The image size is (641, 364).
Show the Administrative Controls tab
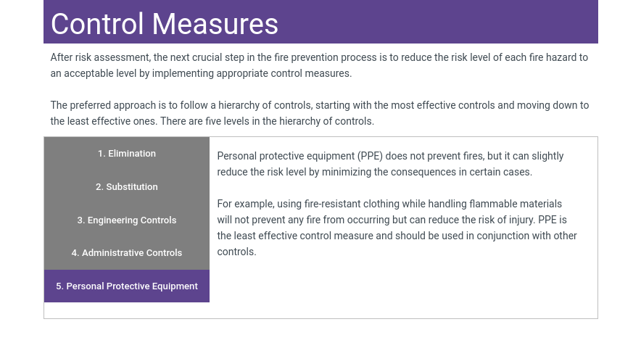tap(127, 253)
